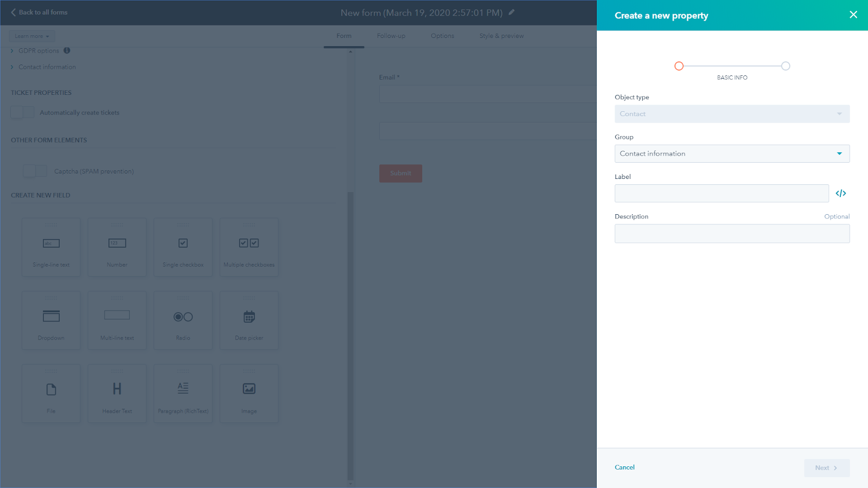Close the Create a new property panel
This screenshot has height=488, width=868.
click(x=853, y=15)
